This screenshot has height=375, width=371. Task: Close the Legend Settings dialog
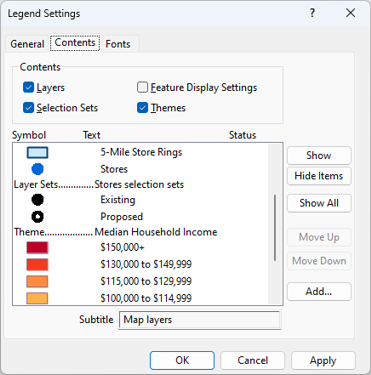pyautogui.click(x=350, y=13)
